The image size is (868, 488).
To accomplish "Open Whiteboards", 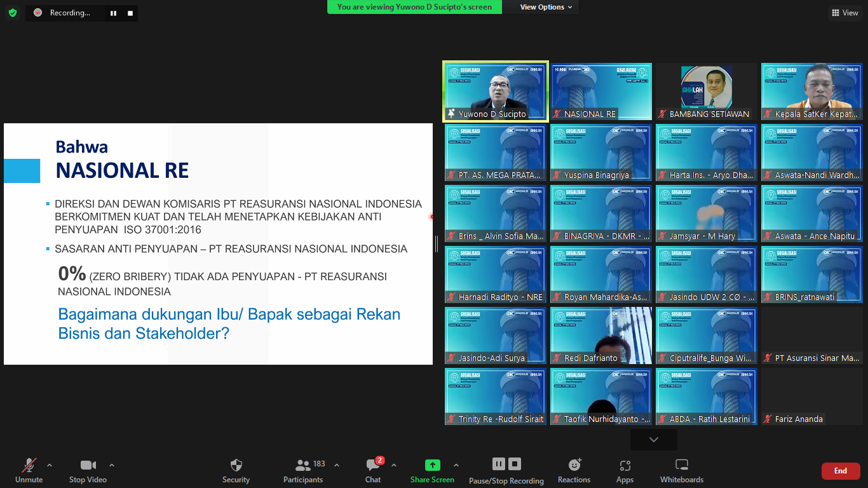I will [682, 471].
